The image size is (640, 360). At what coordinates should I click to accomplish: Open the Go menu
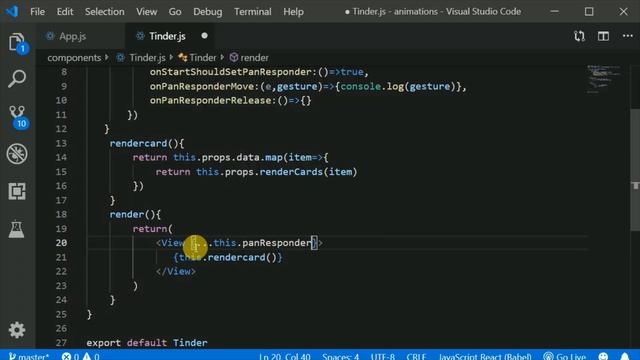point(175,11)
